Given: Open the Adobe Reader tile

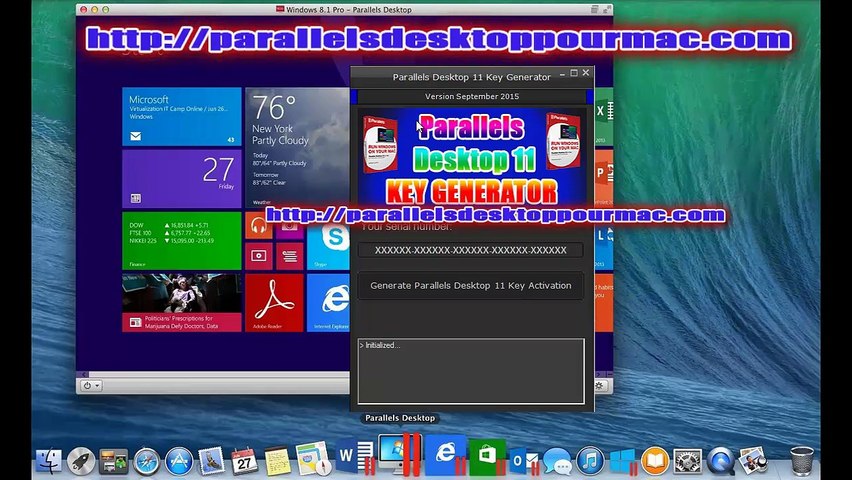Looking at the screenshot, I should (x=274, y=303).
